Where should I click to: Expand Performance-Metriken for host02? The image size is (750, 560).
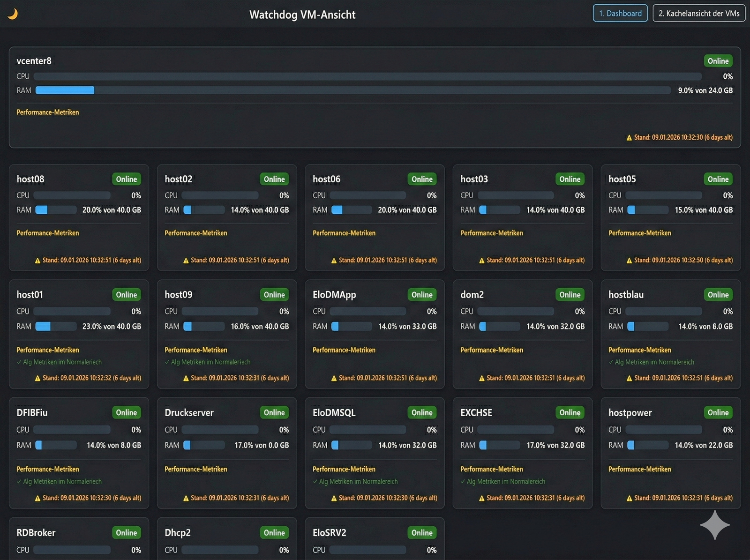pos(195,233)
